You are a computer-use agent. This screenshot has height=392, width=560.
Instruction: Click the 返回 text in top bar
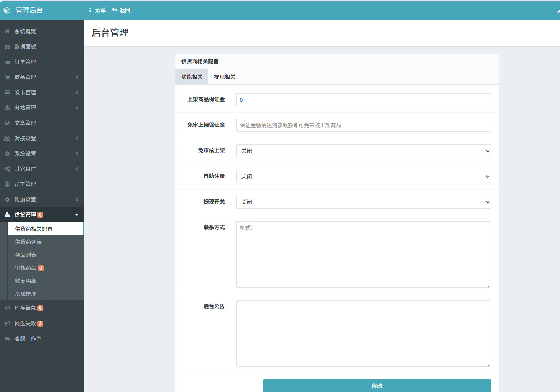[x=125, y=10]
